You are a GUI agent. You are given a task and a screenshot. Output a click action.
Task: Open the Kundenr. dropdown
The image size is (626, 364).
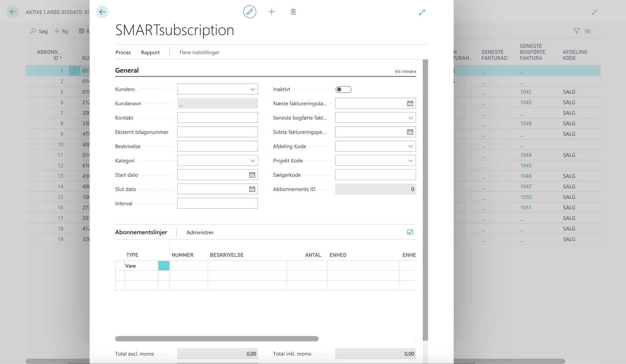pos(253,89)
